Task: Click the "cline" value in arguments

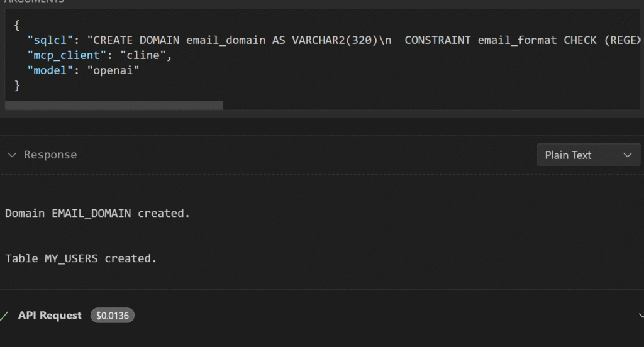Action: pos(143,56)
